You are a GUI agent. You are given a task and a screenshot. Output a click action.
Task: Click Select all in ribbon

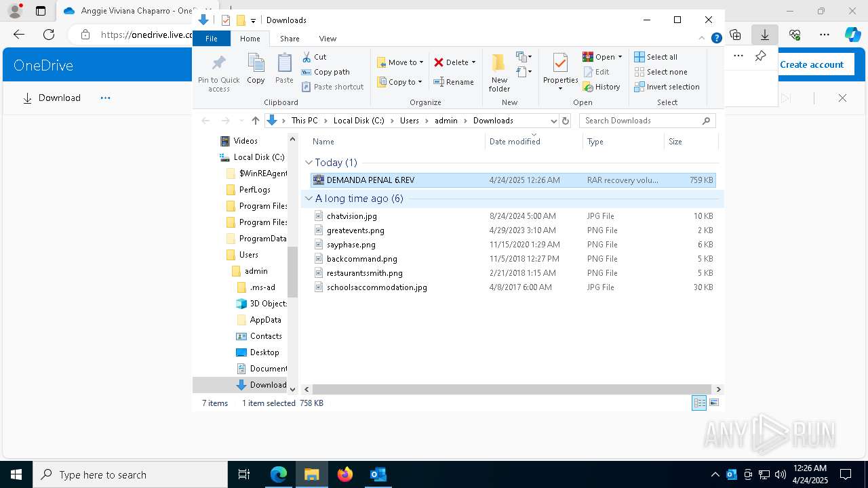coord(656,57)
